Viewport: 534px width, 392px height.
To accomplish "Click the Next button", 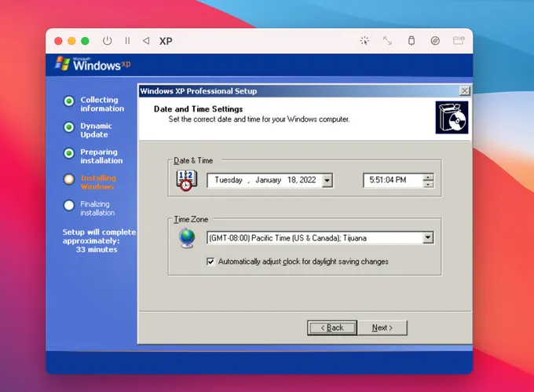I will tap(382, 328).
